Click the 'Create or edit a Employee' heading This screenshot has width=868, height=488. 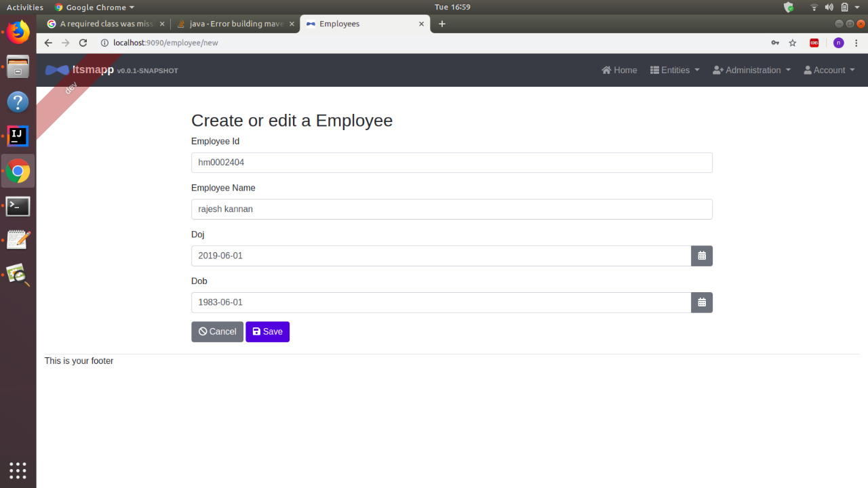tap(292, 121)
